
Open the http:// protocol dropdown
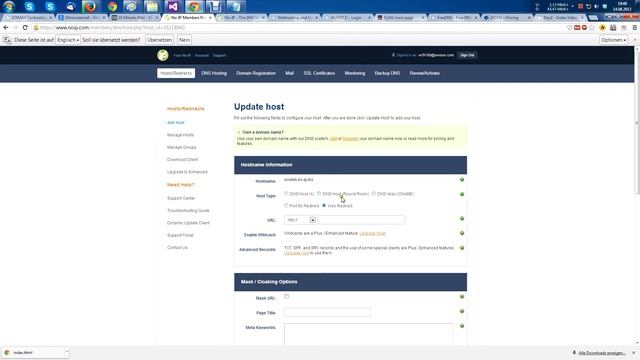(301, 220)
